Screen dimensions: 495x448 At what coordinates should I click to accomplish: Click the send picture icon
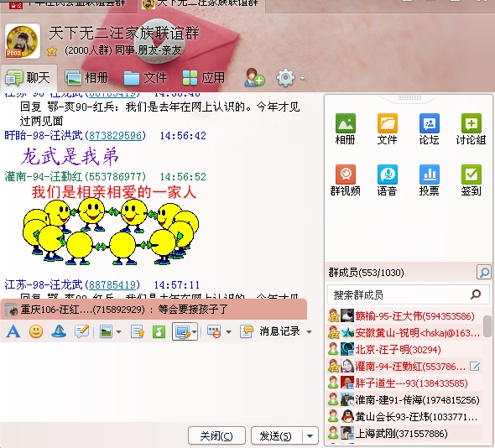pyautogui.click(x=106, y=331)
